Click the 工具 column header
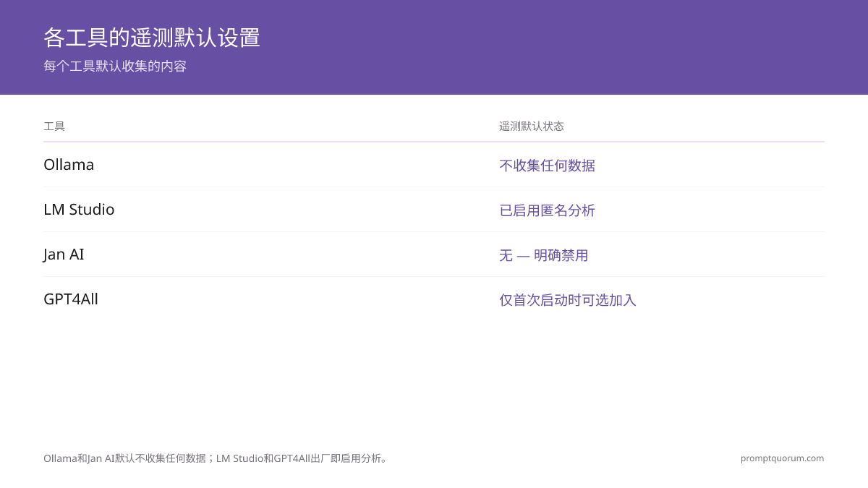This screenshot has width=868, height=488. [x=54, y=127]
